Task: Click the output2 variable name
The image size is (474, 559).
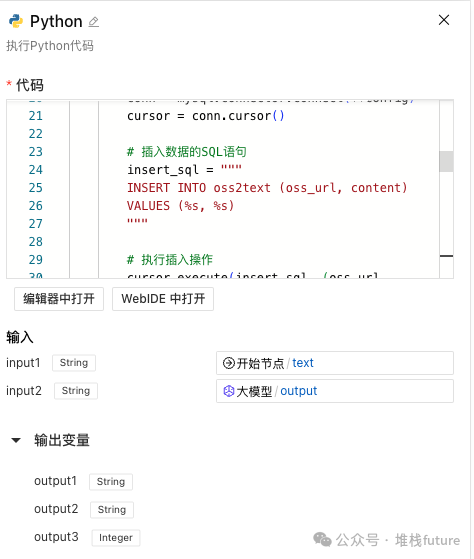Action: pos(56,509)
